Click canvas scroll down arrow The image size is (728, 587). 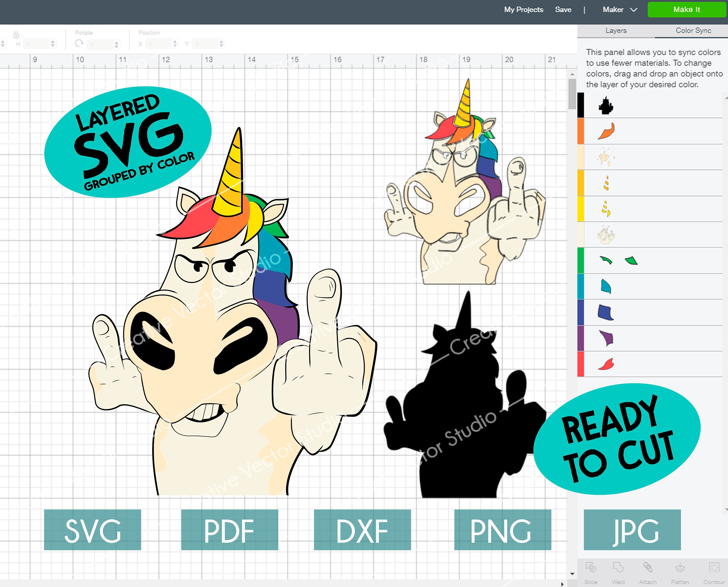[x=572, y=574]
